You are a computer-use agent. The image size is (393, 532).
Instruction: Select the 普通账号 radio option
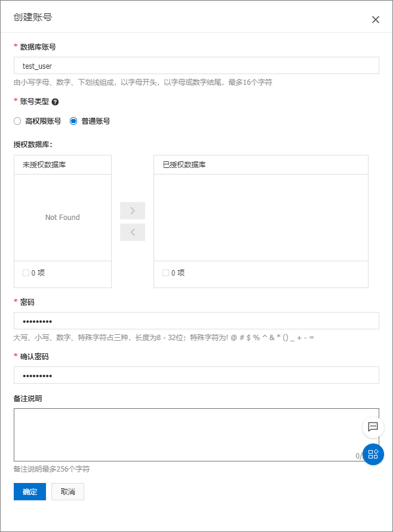(74, 121)
